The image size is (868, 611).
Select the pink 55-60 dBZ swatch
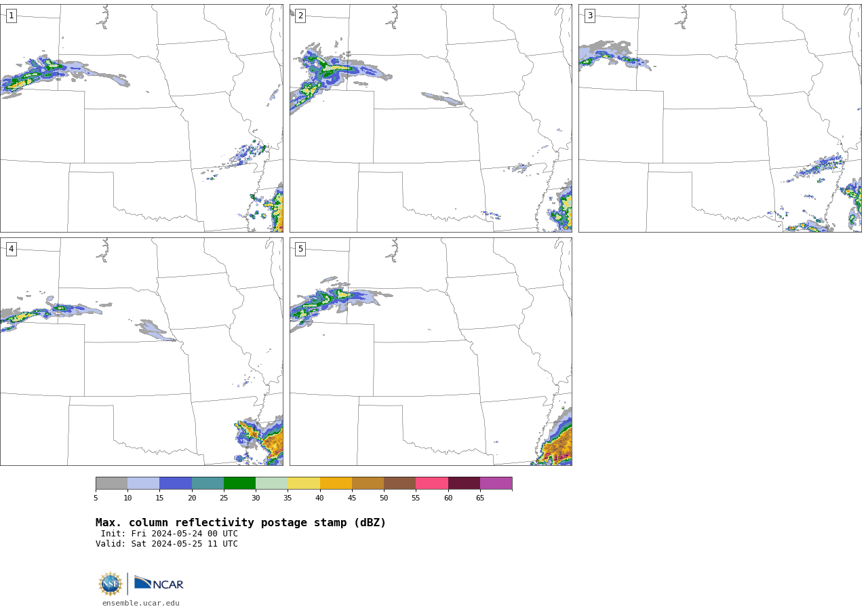(x=432, y=483)
